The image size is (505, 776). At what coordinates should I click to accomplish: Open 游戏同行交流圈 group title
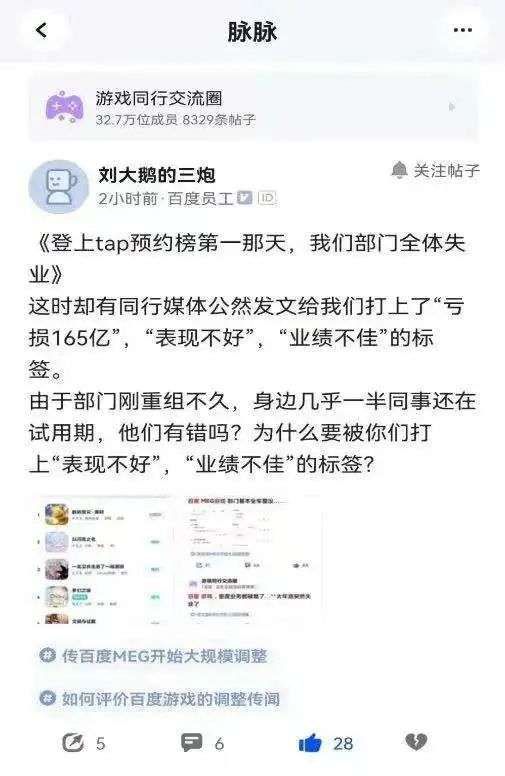click(159, 98)
